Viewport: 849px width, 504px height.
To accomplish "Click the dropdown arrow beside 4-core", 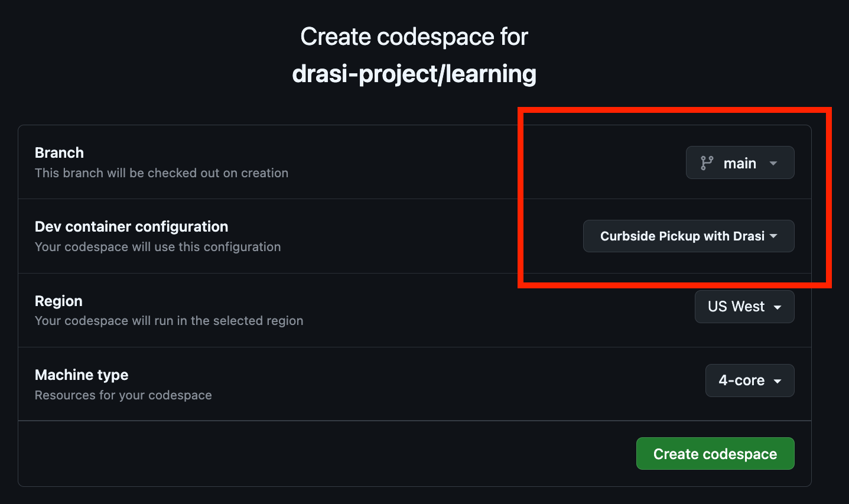I will pyautogui.click(x=779, y=381).
